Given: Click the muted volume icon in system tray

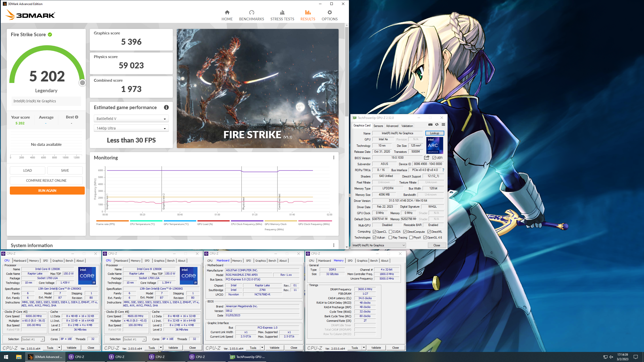Looking at the screenshot, I should (x=611, y=357).
